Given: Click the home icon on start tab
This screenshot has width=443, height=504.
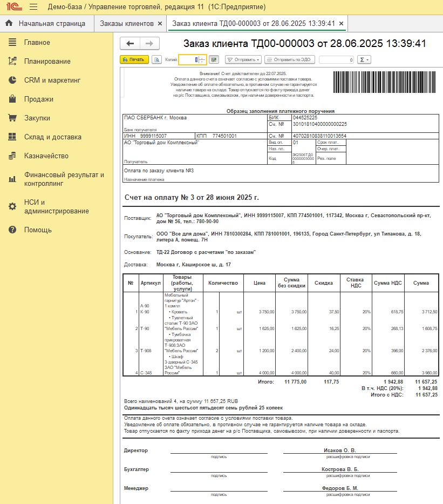Looking at the screenshot, I should [9, 23].
